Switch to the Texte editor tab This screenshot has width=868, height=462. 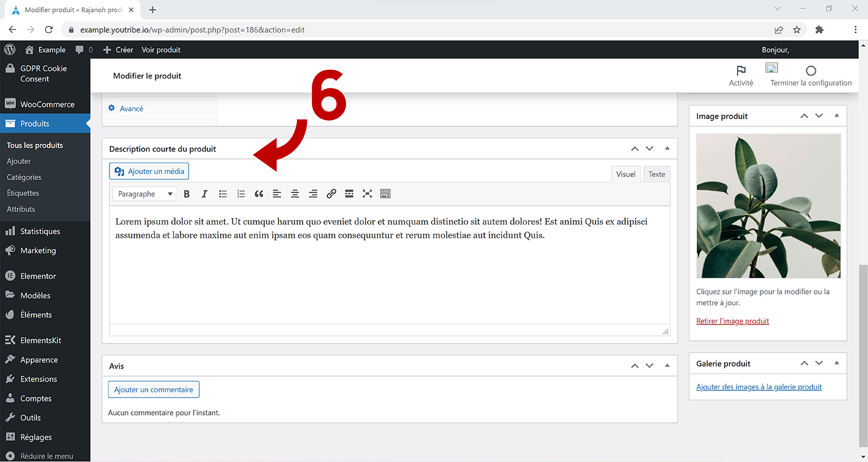point(656,174)
